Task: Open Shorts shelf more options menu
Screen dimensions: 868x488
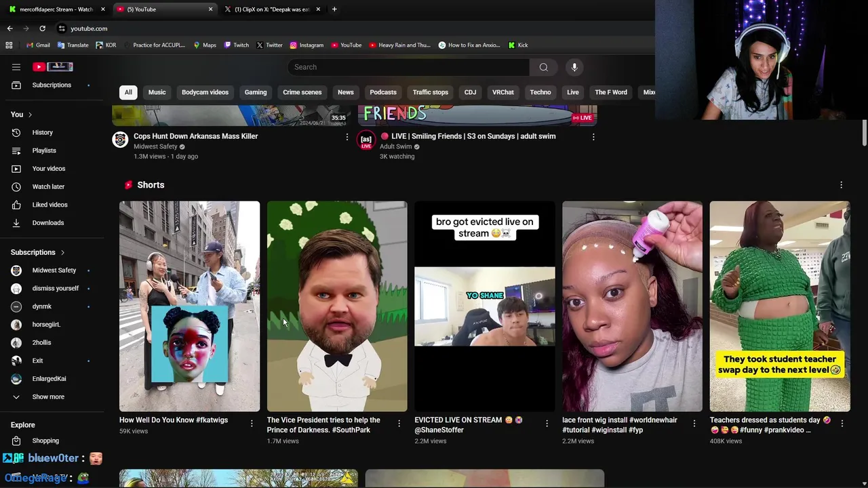Action: coord(842,185)
